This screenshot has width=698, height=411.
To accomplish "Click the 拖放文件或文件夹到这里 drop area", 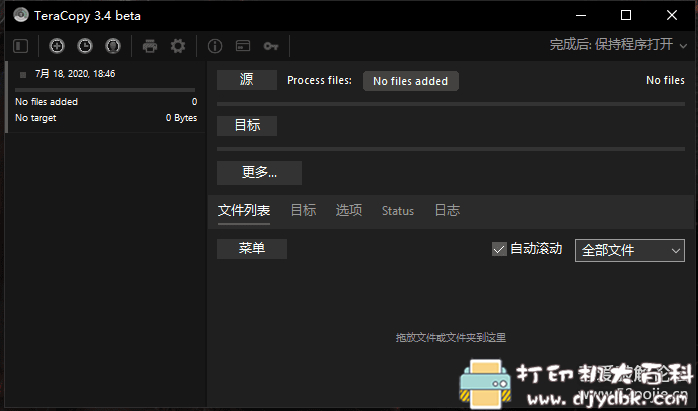I will 450,338.
